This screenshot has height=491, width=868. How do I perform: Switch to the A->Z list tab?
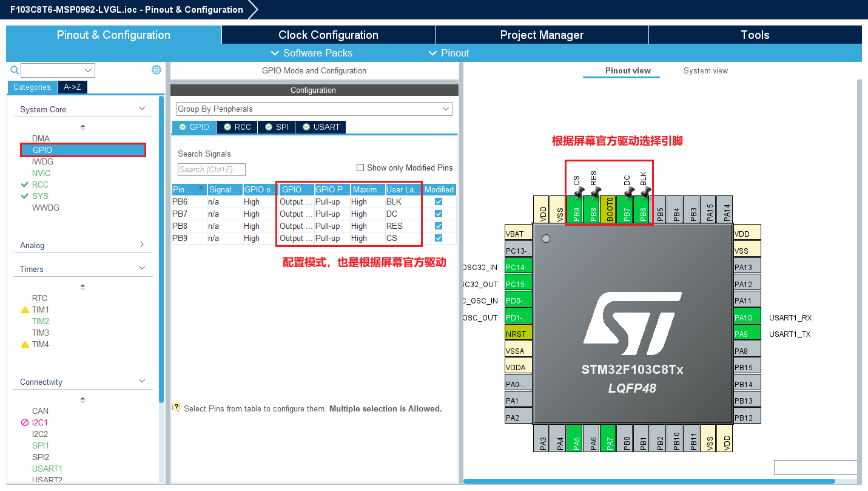73,87
